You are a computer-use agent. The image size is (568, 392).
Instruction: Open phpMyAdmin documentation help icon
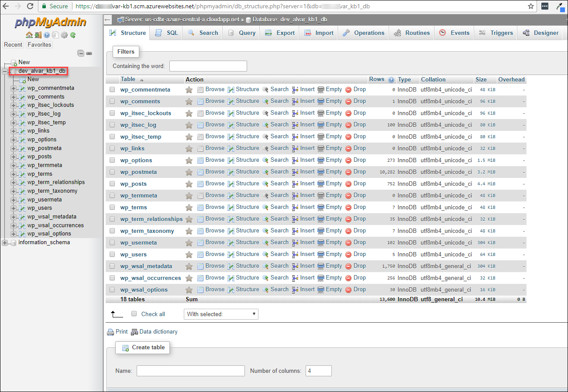[x=47, y=35]
